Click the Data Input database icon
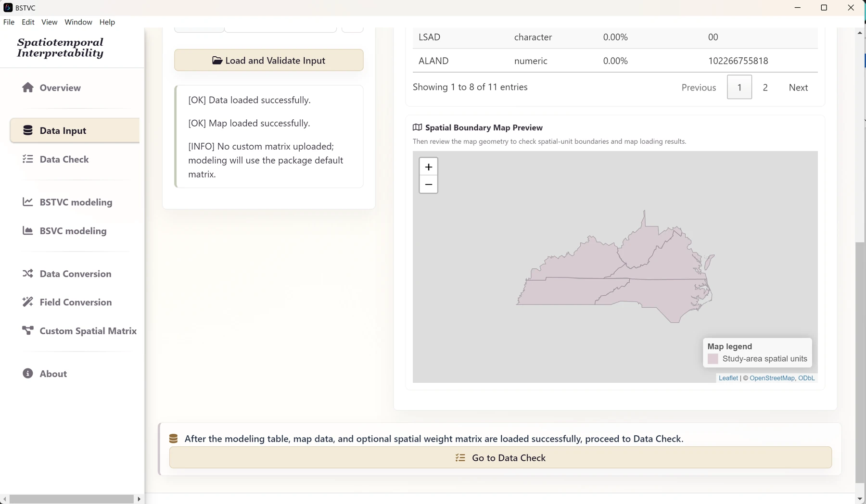 coord(28,130)
